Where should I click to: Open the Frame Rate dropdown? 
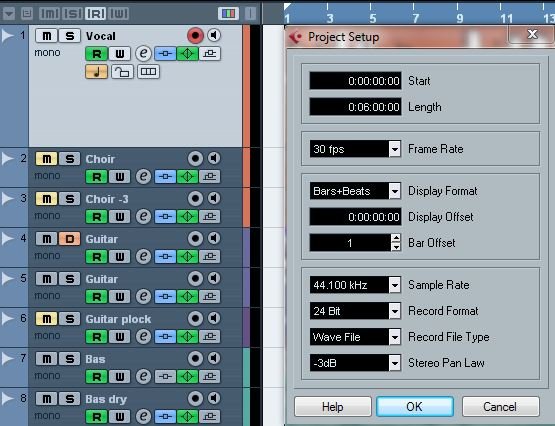point(395,149)
